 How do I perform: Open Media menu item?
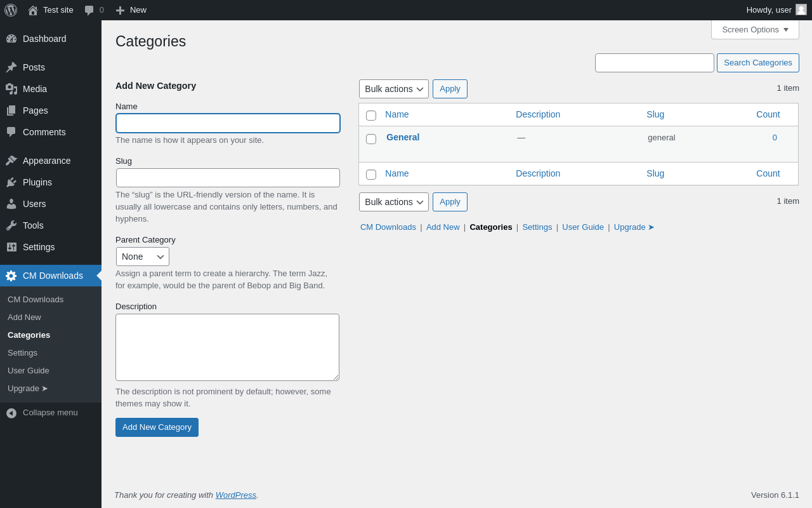pyautogui.click(x=51, y=89)
